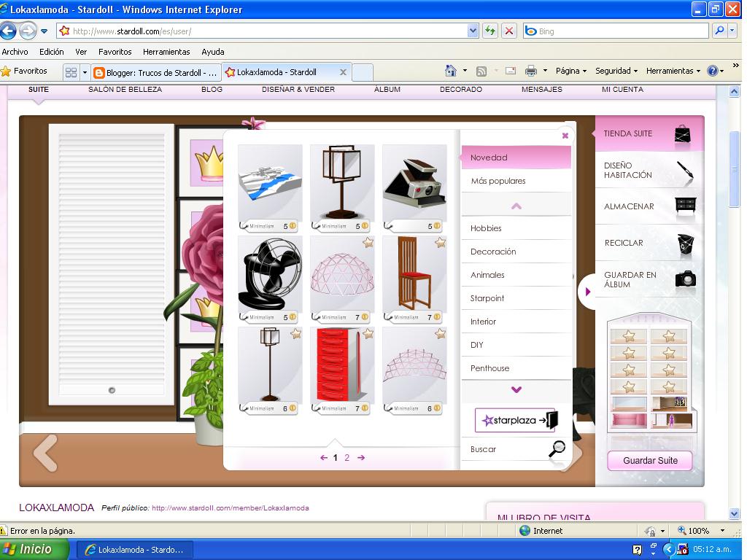The height and width of the screenshot is (560, 747).
Task: Open the Página dropdown menu
Action: 570,71
